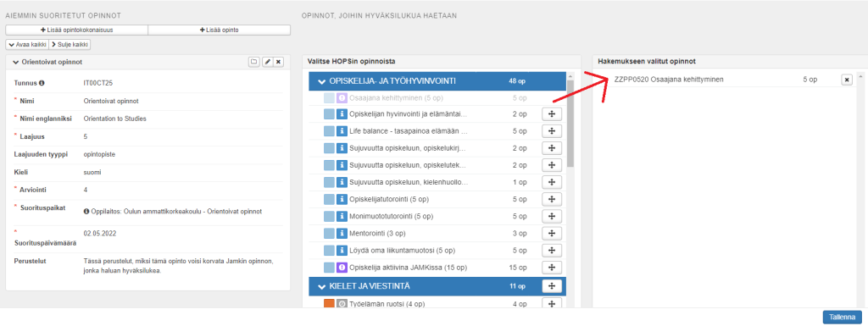
Task: Save with the Tallenna button
Action: click(842, 318)
